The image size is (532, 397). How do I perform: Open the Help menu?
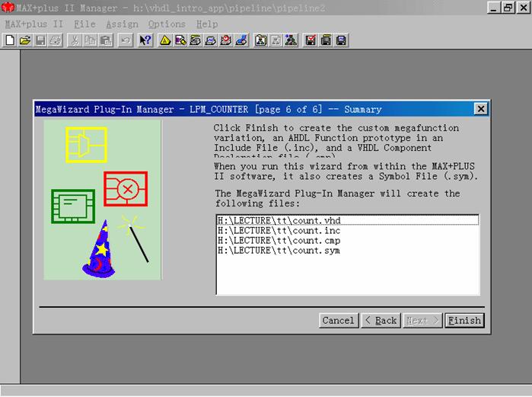pyautogui.click(x=207, y=24)
